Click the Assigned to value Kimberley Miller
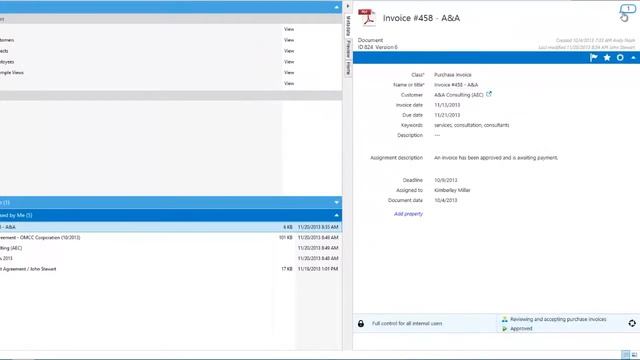640x360 pixels. click(x=452, y=190)
